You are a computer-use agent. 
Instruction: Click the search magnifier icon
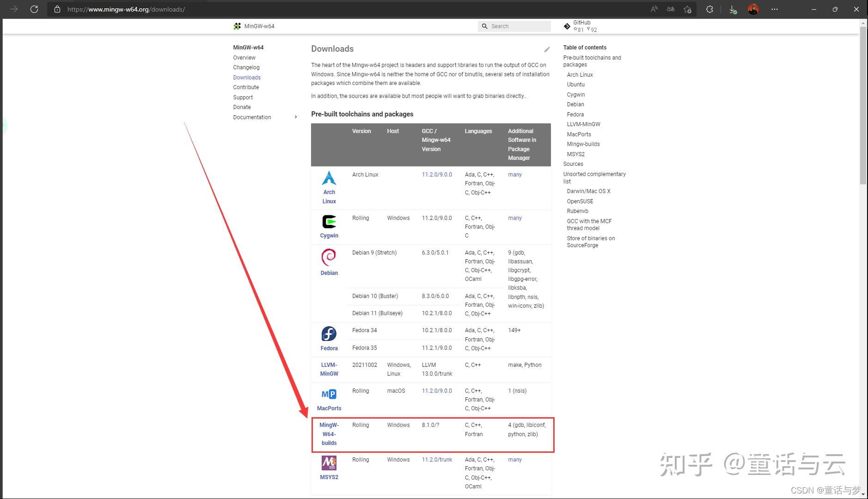[485, 26]
